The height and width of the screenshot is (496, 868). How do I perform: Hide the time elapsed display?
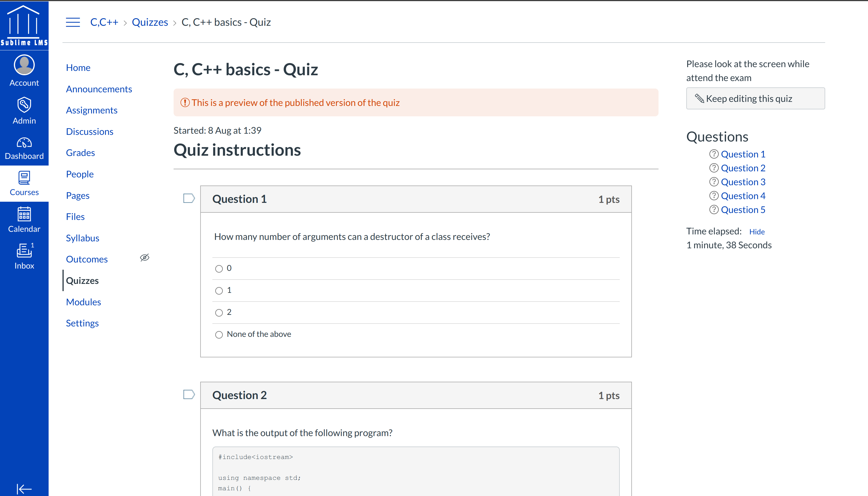point(757,231)
